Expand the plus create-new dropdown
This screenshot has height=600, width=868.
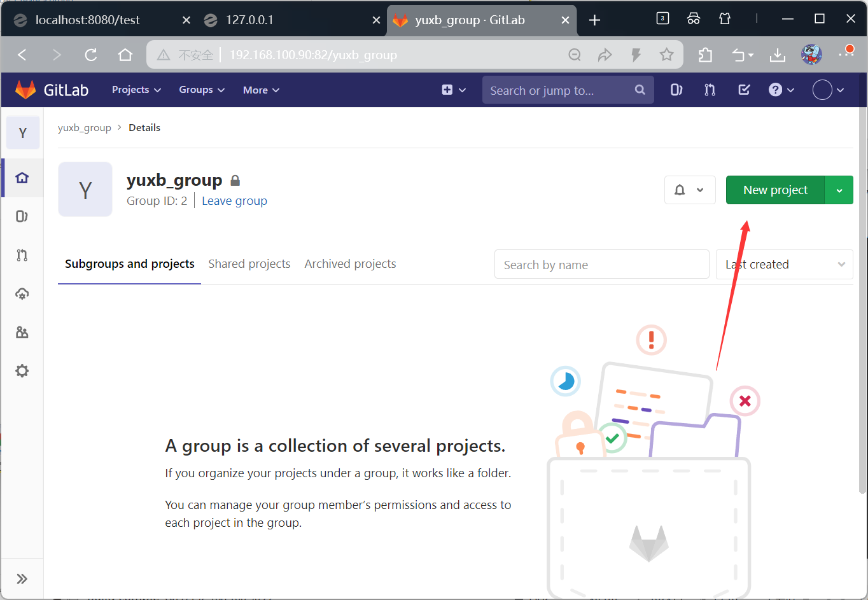pyautogui.click(x=454, y=90)
